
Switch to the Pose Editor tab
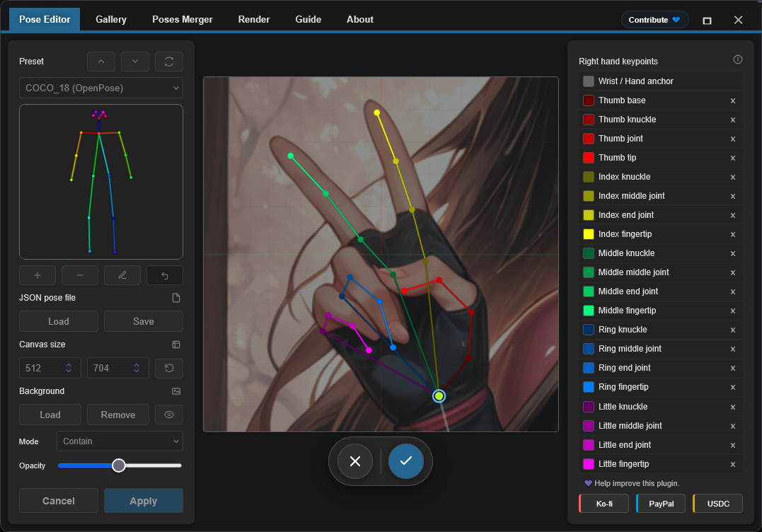coord(45,19)
